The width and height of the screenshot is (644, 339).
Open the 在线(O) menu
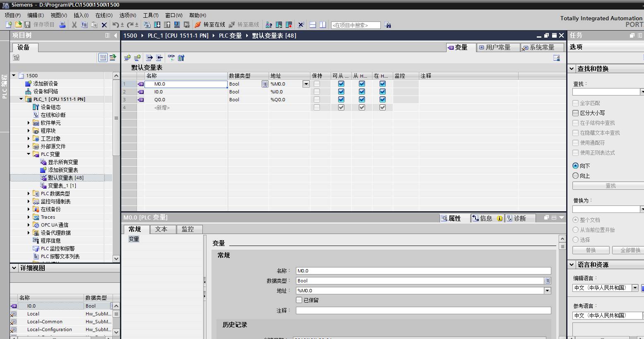point(104,15)
